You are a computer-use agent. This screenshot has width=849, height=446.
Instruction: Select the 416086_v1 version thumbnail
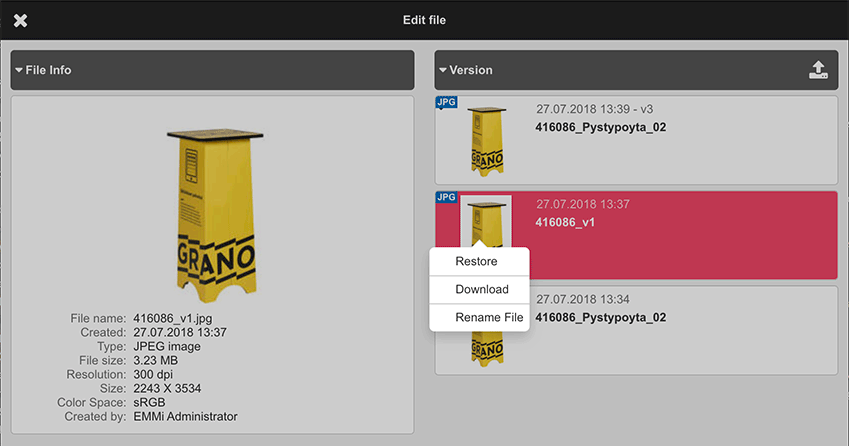pos(486,222)
